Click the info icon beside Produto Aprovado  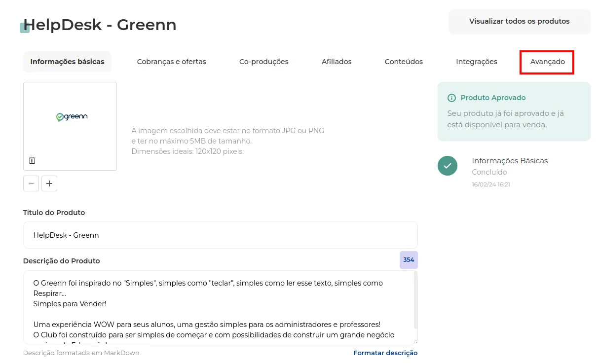coord(451,98)
